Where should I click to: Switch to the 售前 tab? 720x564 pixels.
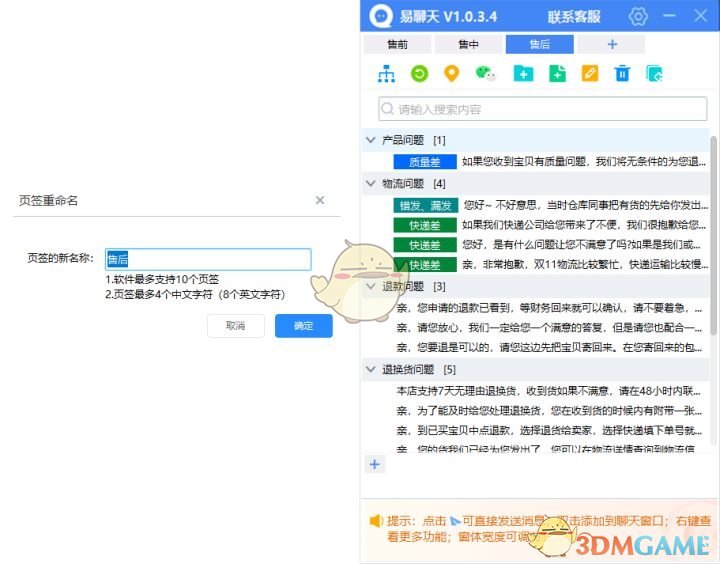(397, 45)
